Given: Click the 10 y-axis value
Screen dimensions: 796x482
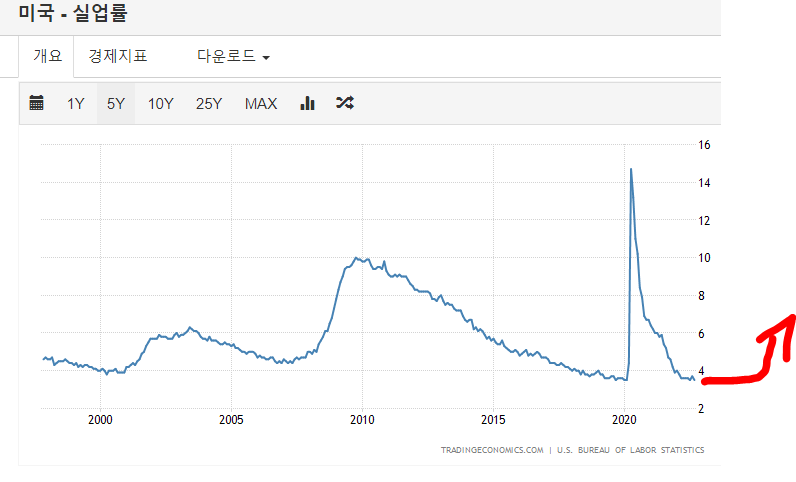Looking at the screenshot, I should (704, 258).
